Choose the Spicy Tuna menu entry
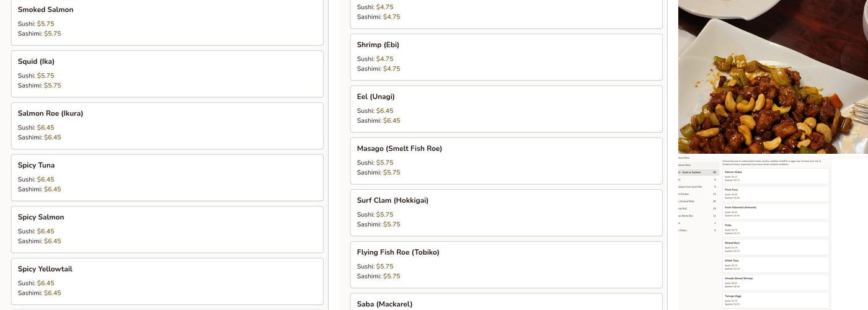The image size is (868, 310). click(36, 166)
